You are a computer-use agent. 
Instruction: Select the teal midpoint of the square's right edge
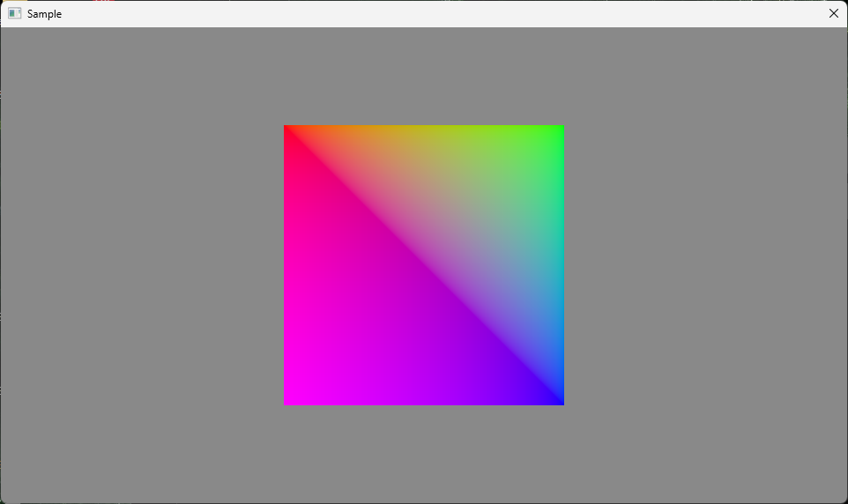click(560, 264)
